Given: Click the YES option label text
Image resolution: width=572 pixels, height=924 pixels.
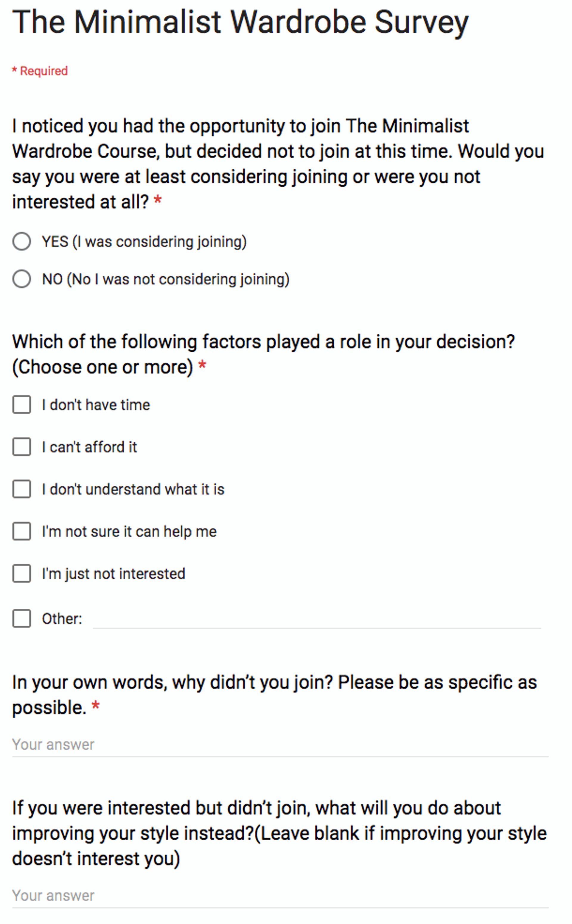Looking at the screenshot, I should point(144,241).
